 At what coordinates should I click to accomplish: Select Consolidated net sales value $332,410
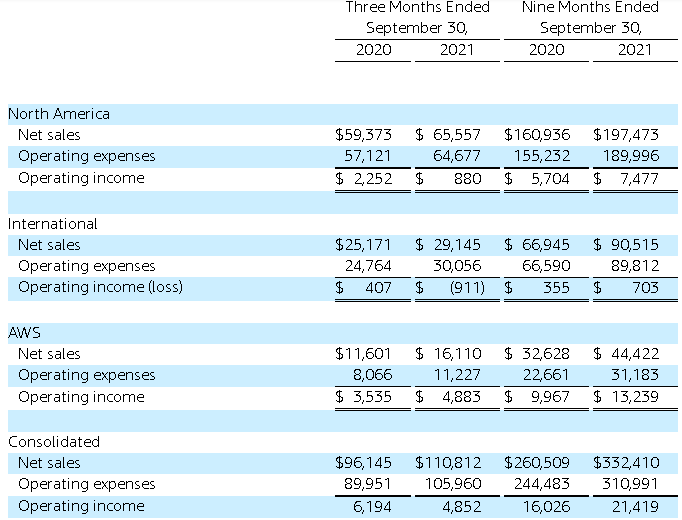click(x=626, y=462)
